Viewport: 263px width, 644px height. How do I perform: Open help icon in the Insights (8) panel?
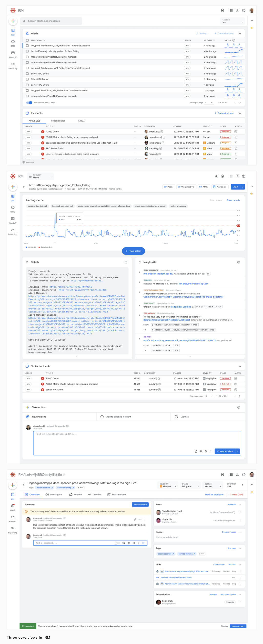click(x=239, y=262)
